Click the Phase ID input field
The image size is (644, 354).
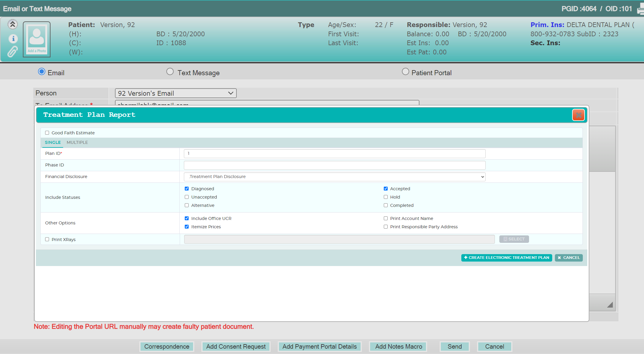[x=334, y=165]
